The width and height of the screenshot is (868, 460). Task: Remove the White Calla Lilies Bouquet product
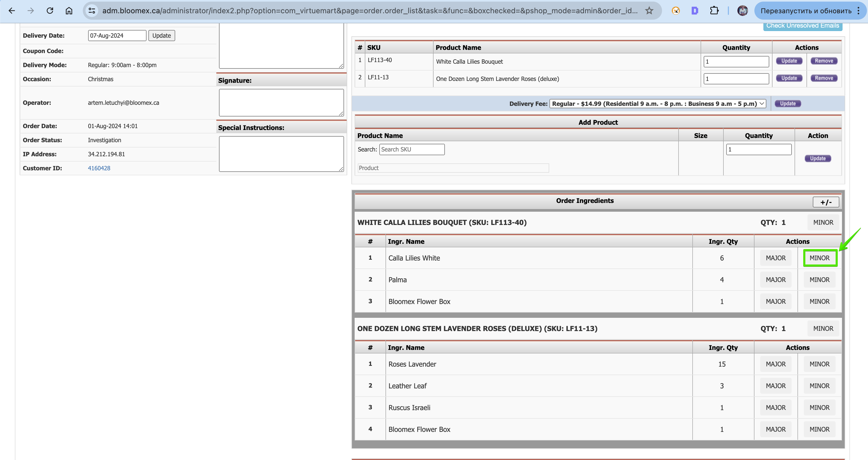pos(824,61)
